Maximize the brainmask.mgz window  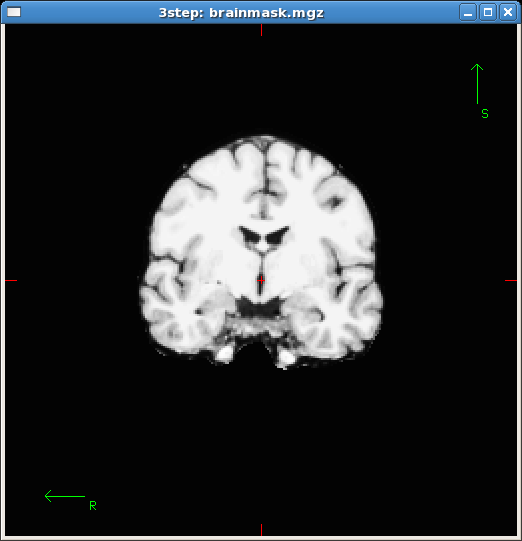[x=488, y=12]
